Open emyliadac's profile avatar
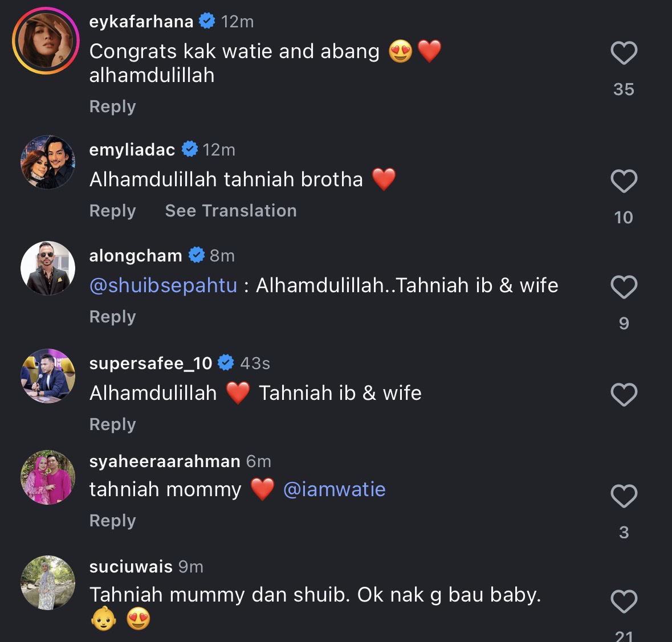 (x=48, y=162)
